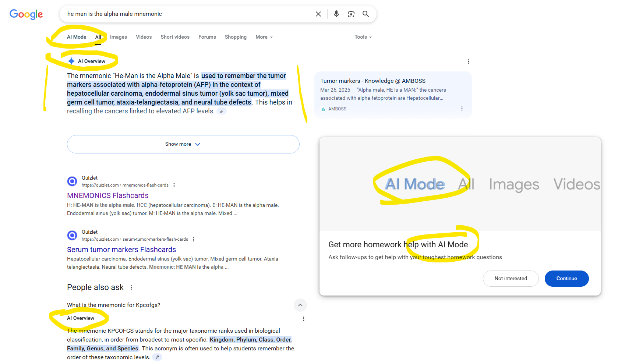Click the AI Overview sparkle icon

point(71,61)
